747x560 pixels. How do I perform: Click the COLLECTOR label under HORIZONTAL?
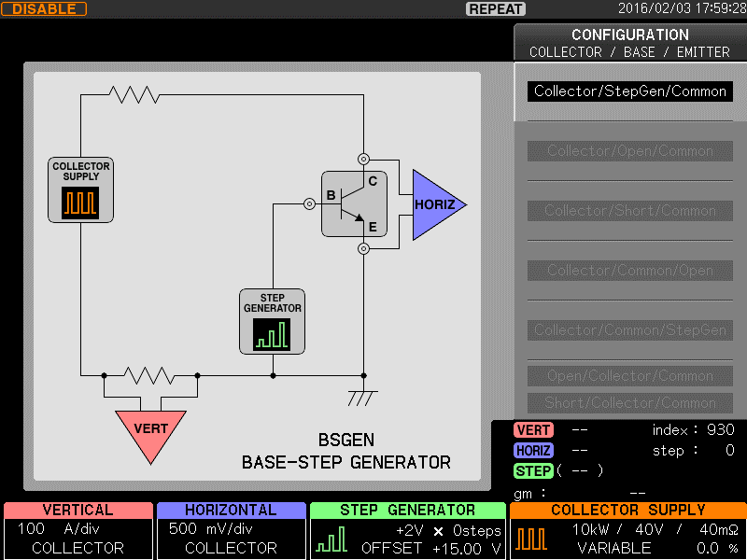point(231,548)
